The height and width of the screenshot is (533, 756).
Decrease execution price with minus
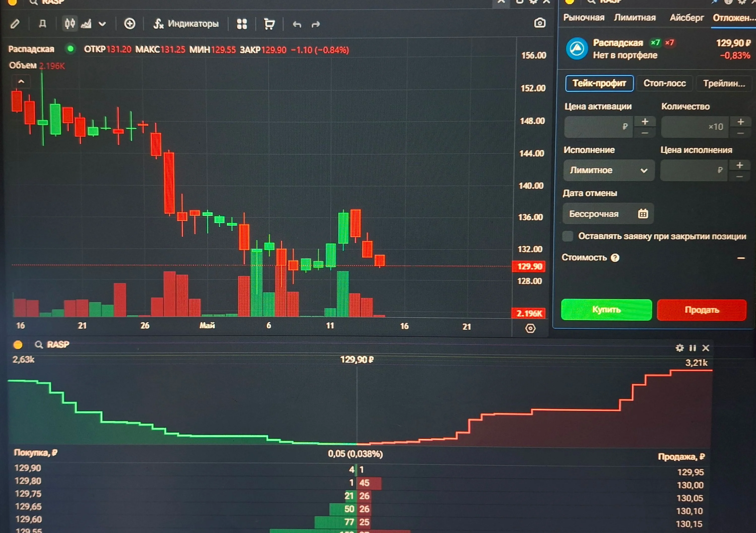[x=740, y=176]
